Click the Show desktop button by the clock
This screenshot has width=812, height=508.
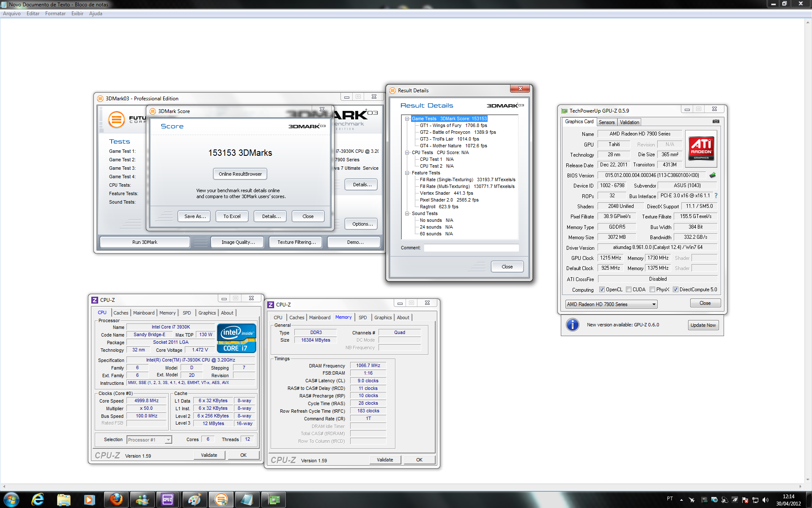coord(809,500)
